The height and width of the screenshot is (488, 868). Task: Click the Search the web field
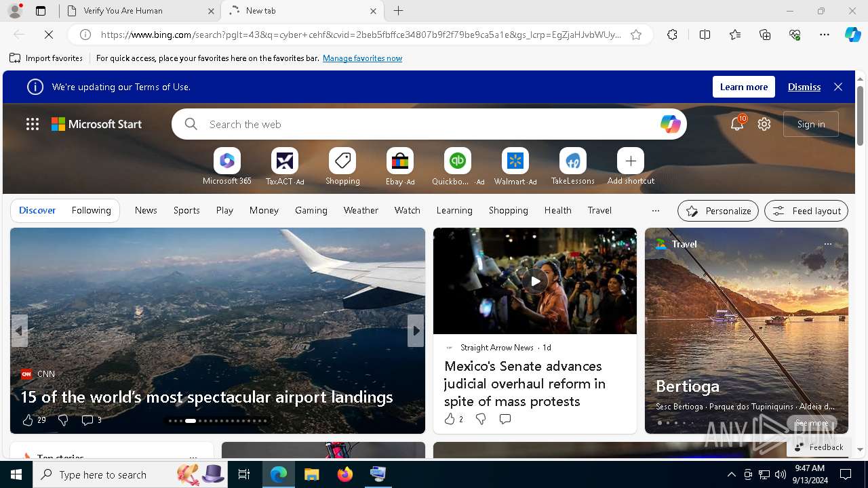(x=429, y=124)
